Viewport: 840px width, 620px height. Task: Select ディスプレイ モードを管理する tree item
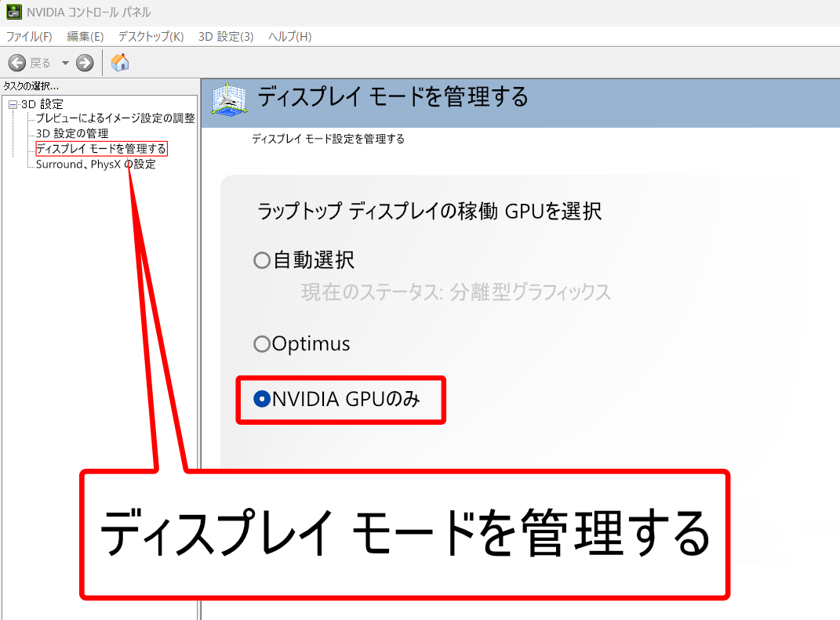point(101,148)
